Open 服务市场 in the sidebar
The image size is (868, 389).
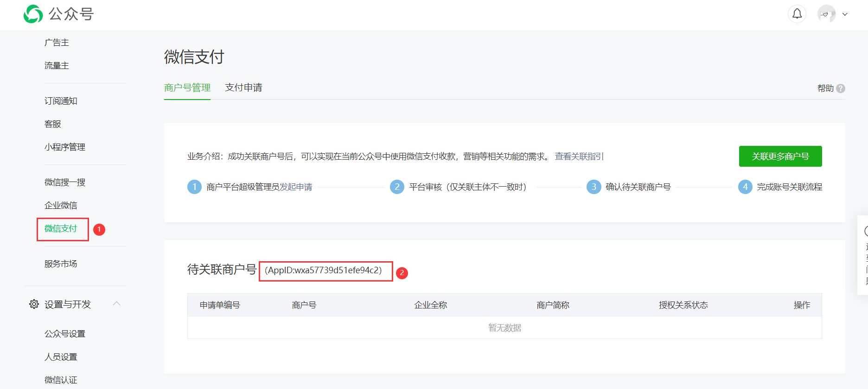[61, 264]
